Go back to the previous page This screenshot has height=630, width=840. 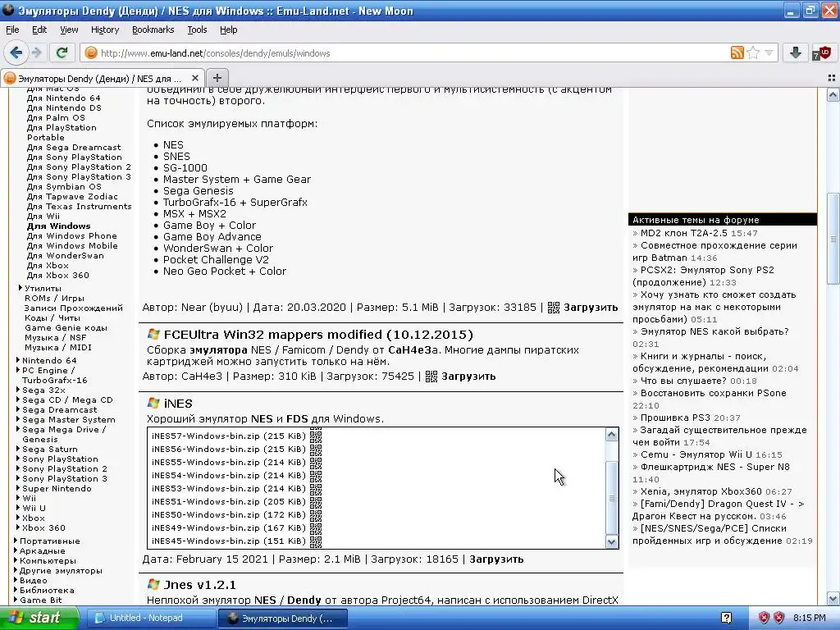(16, 52)
